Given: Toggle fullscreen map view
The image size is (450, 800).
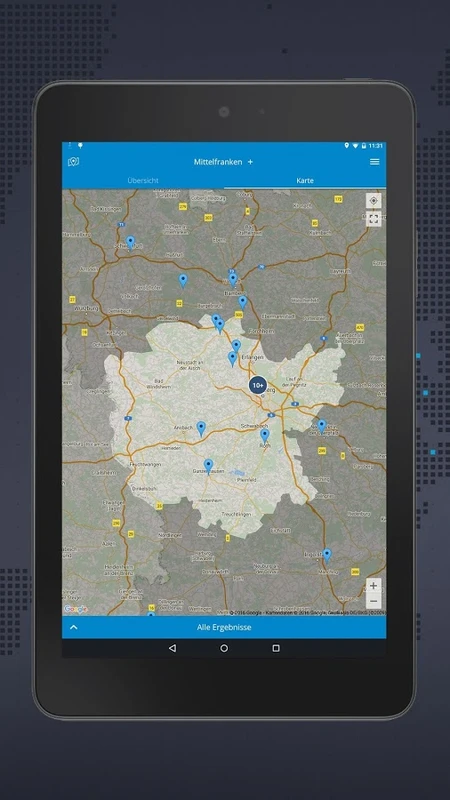Looking at the screenshot, I should click(373, 219).
